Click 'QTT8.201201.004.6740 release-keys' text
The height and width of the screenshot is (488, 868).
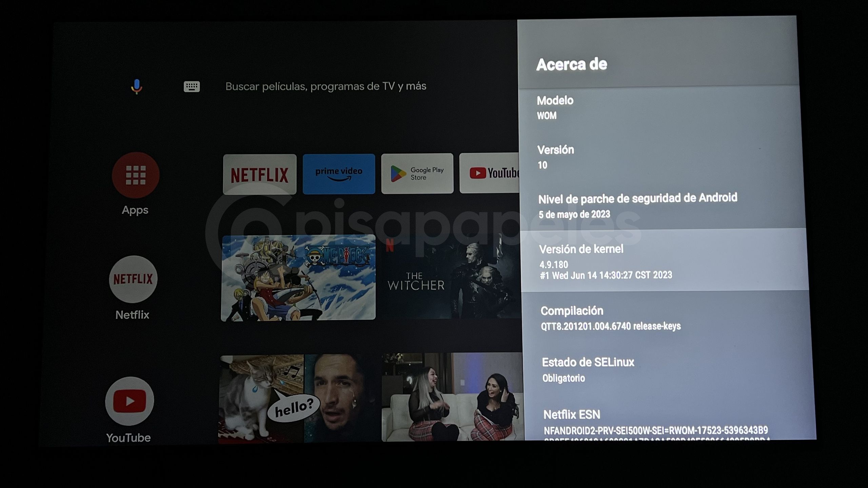[611, 326]
